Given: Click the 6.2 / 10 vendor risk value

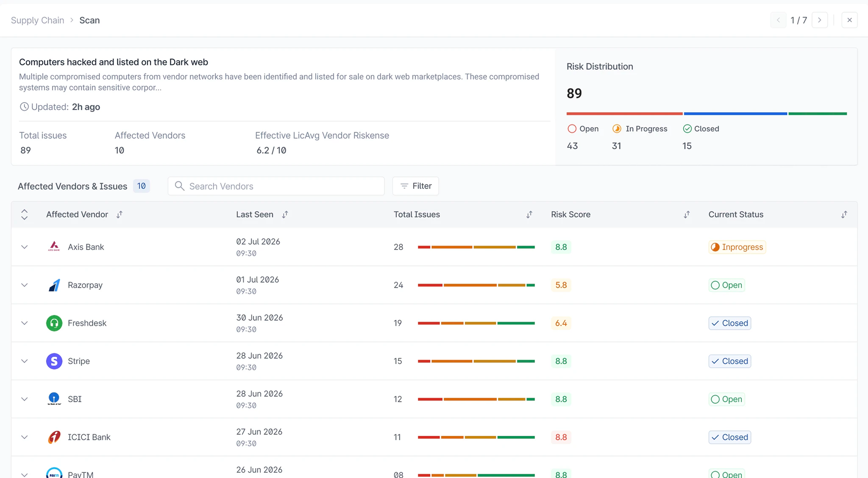Looking at the screenshot, I should 271,150.
